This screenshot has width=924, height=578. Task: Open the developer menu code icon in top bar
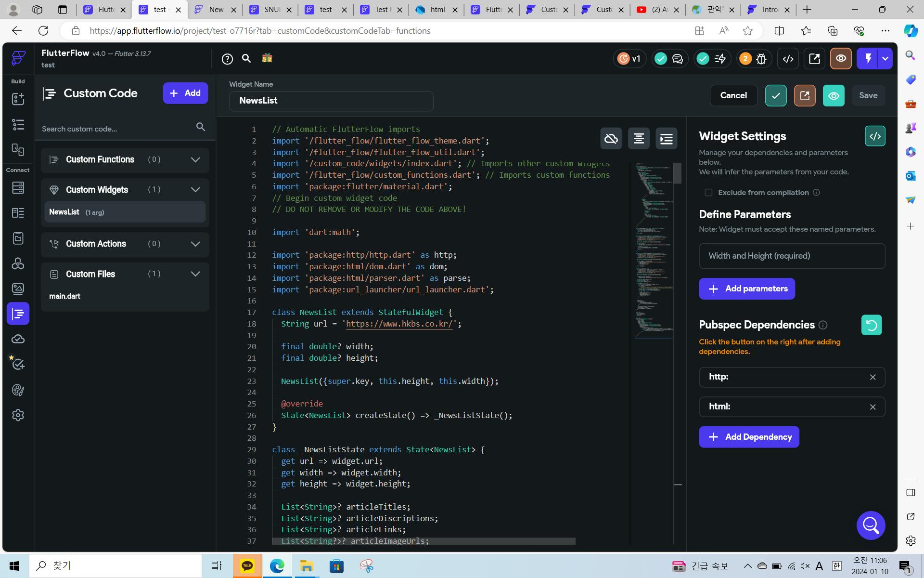pos(788,59)
